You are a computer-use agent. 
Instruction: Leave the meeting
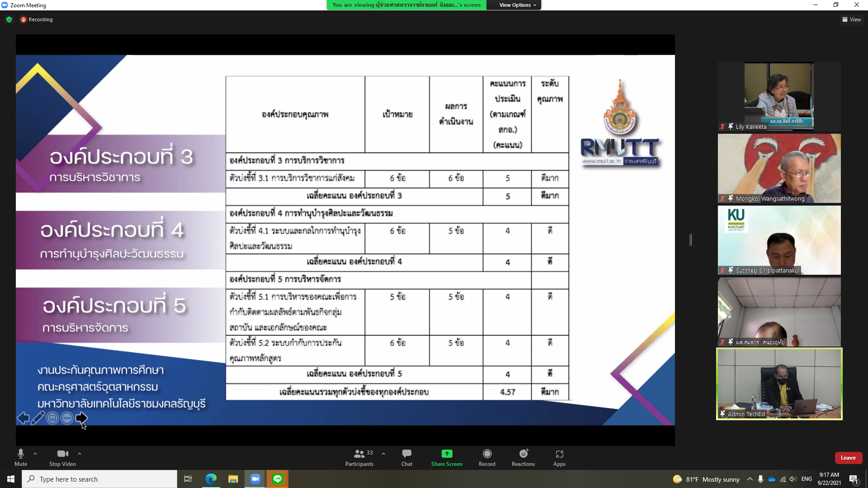tap(848, 458)
